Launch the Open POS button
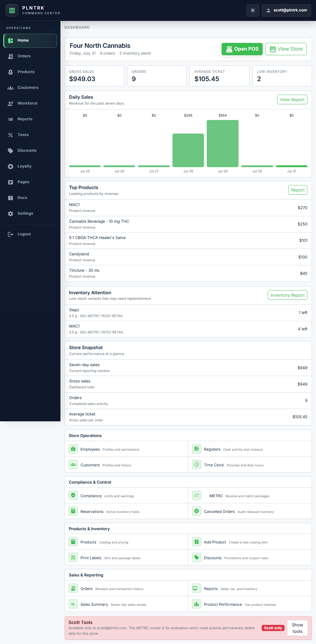Image resolution: width=316 pixels, height=644 pixels. pos(242,49)
